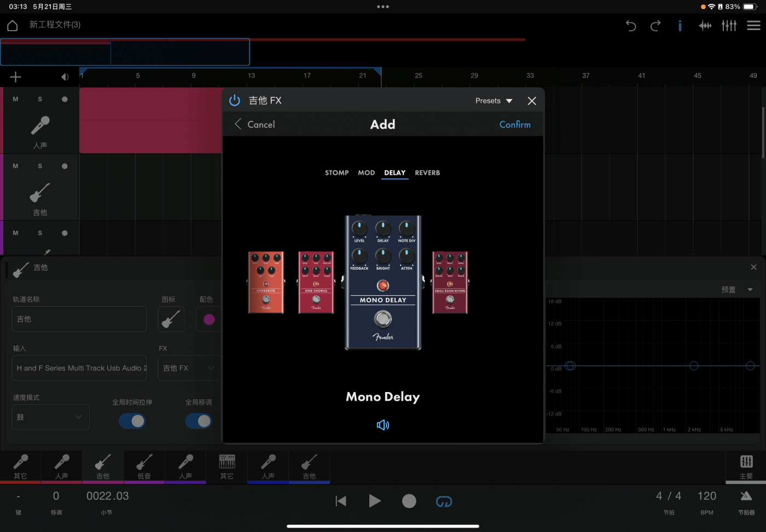Image resolution: width=766 pixels, height=532 pixels.
Task: Adjust the 移调 transpose value 0
Action: click(56, 496)
